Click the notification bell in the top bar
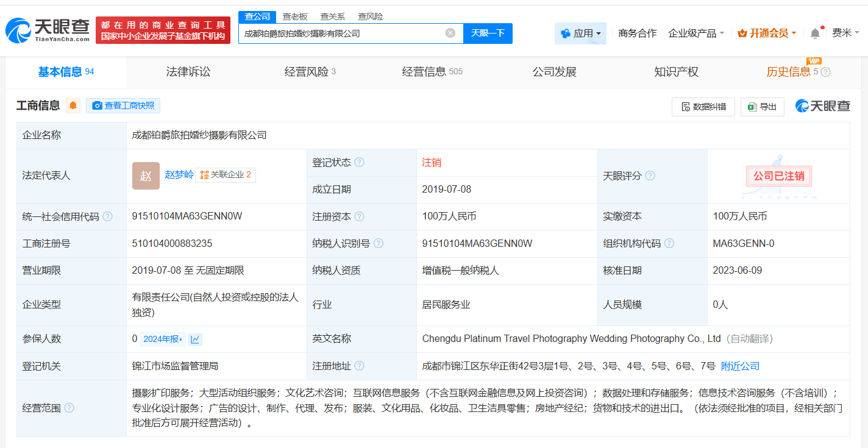Image resolution: width=868 pixels, height=448 pixels. point(815,34)
